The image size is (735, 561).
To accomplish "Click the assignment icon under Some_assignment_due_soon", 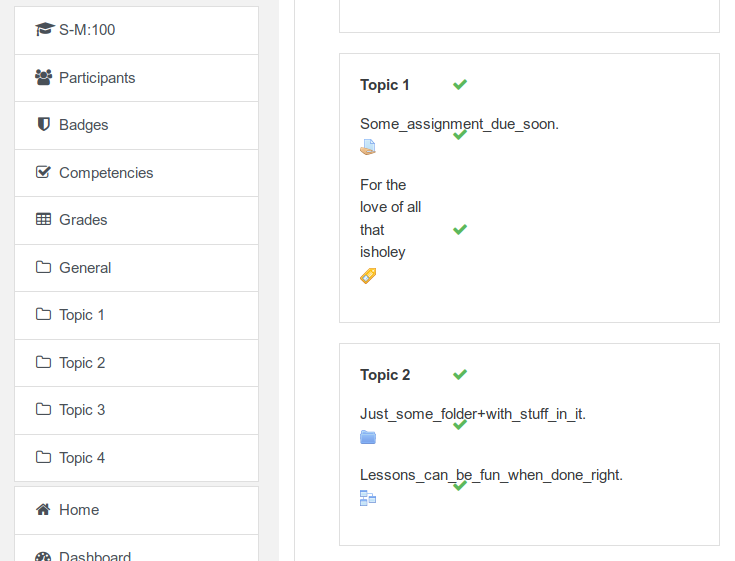I will coord(368,147).
